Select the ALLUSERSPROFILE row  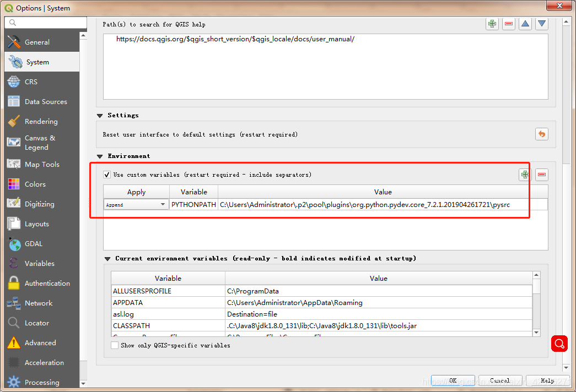[321, 291]
